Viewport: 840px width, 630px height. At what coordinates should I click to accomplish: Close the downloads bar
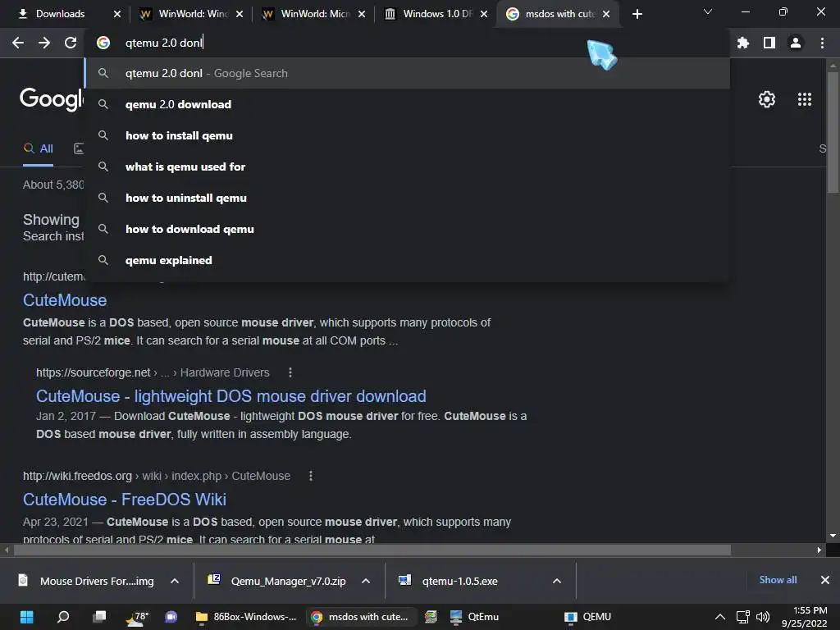tap(825, 580)
